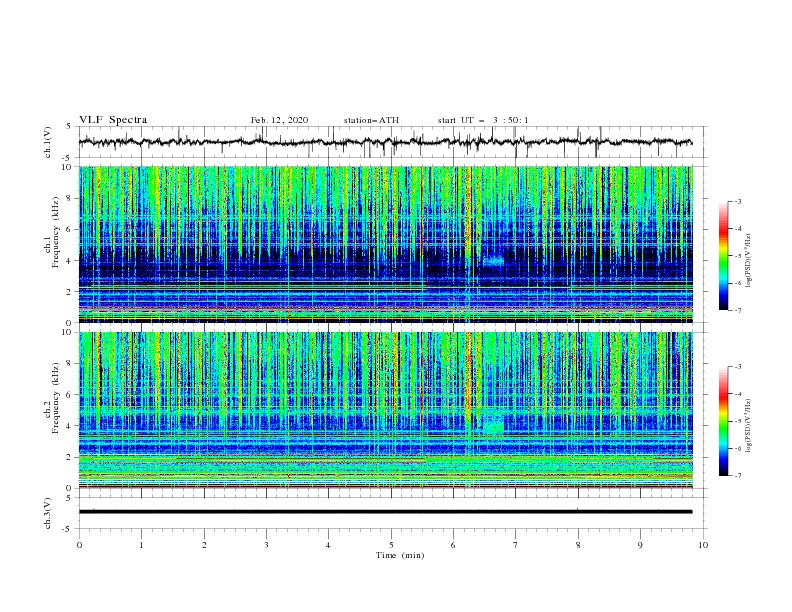Click the "1" minute tick label

[141, 545]
